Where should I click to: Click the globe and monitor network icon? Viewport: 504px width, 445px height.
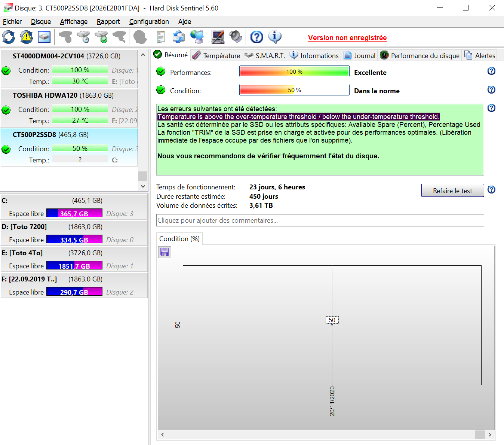point(197,37)
